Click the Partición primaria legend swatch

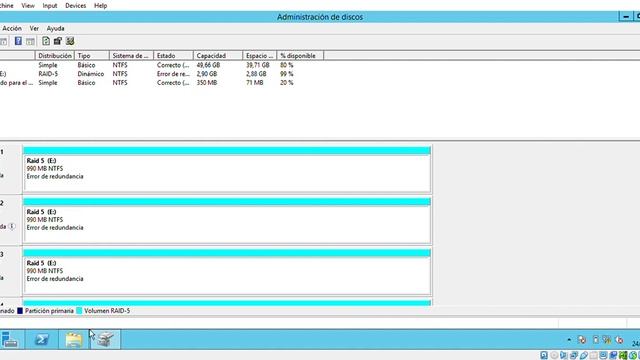point(20,311)
